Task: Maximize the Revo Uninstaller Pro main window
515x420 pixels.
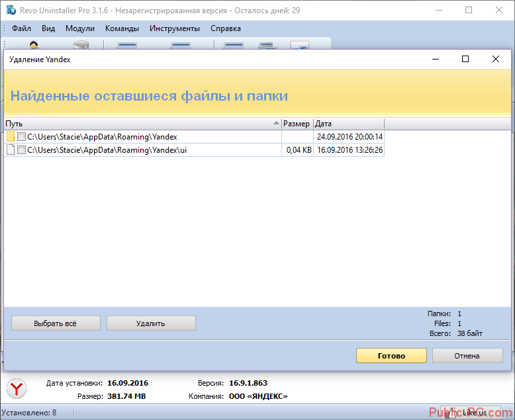Action: point(469,10)
